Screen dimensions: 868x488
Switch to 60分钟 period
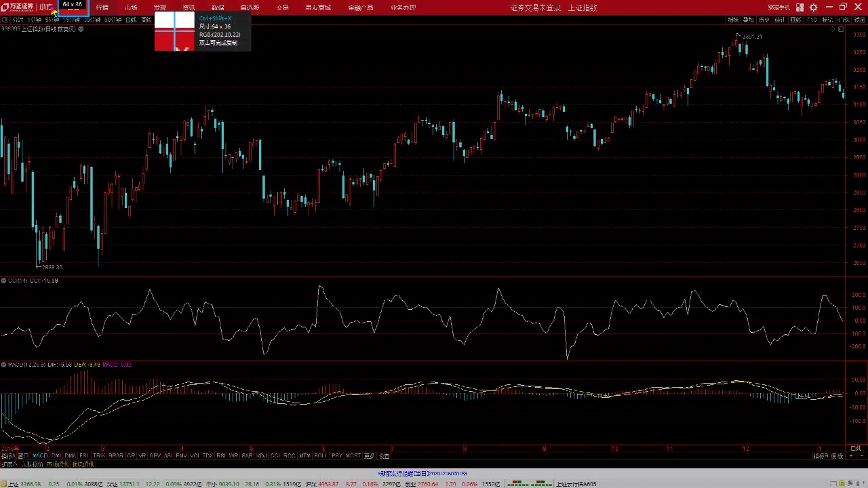click(x=113, y=20)
